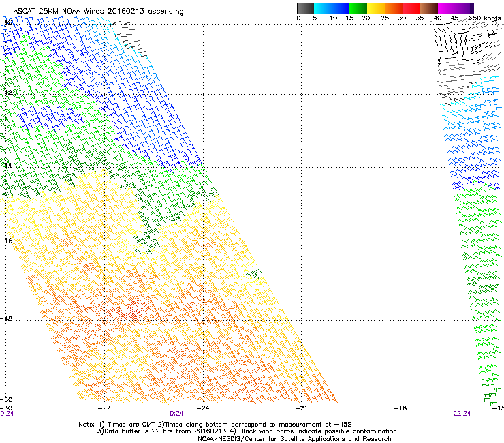Image resolution: width=504 pixels, height=443 pixels.
Task: Click the longitude label '-21'
Action: coord(301,408)
